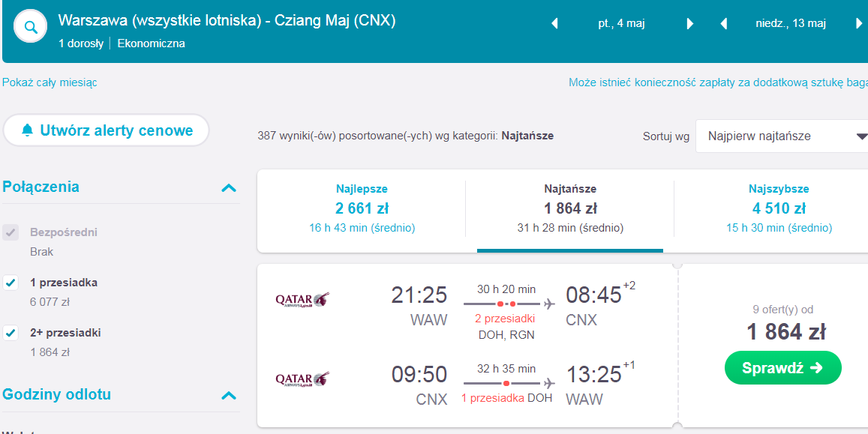Switch to the Najlepsze tab

pos(362,208)
